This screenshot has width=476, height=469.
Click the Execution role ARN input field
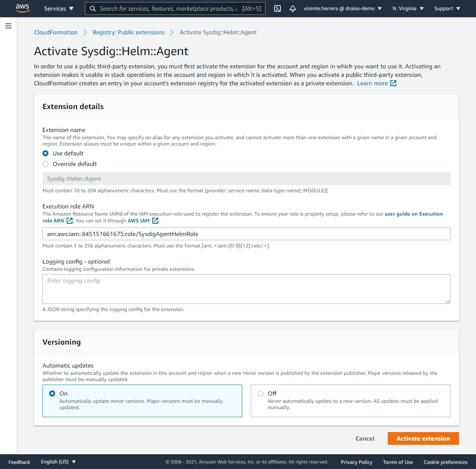click(x=246, y=234)
